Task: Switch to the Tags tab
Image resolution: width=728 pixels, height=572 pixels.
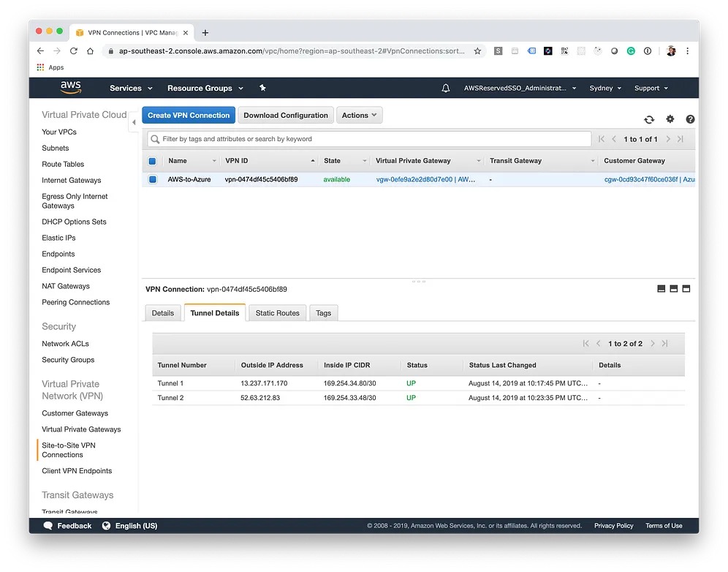Action: point(323,313)
